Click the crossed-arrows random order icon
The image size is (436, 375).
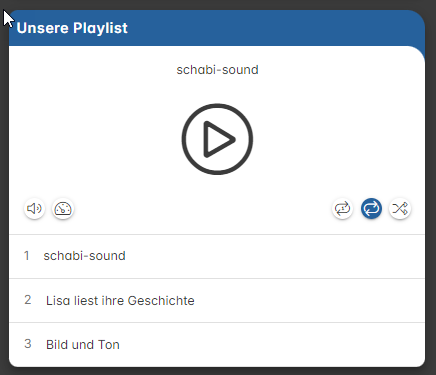(400, 209)
